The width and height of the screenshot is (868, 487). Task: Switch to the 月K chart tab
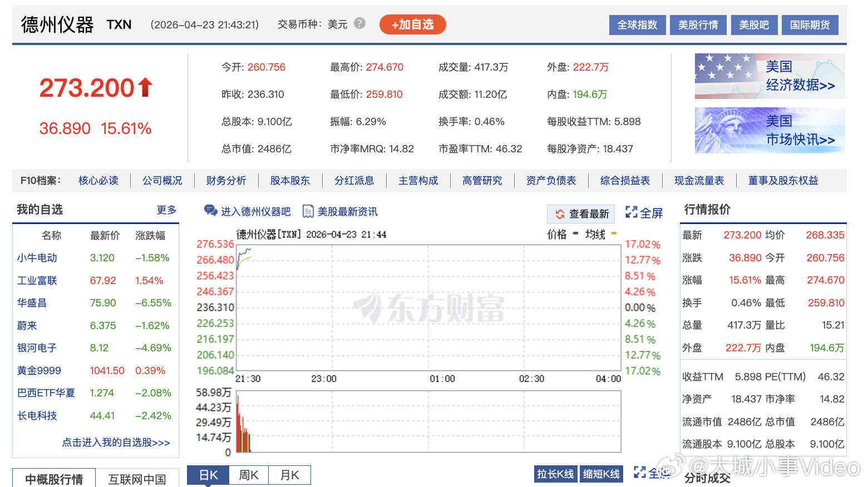point(289,475)
